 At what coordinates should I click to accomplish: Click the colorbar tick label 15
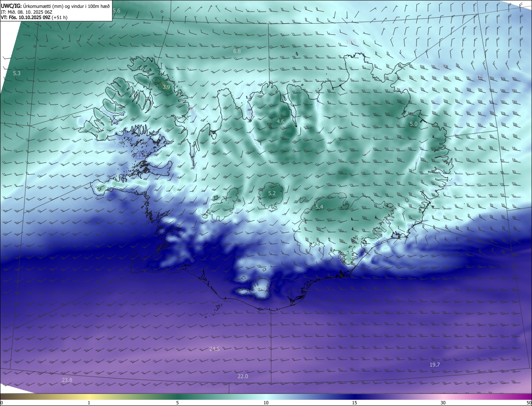[x=355, y=403]
